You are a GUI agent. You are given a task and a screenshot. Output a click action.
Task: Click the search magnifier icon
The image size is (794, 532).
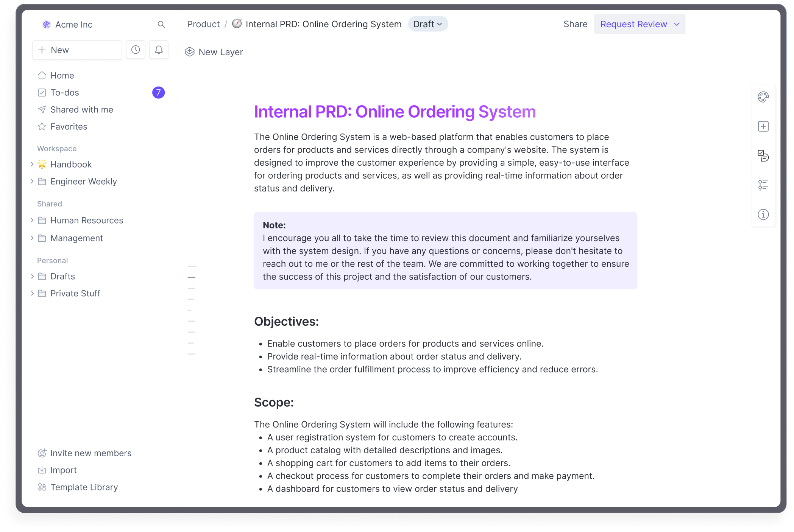click(x=161, y=25)
